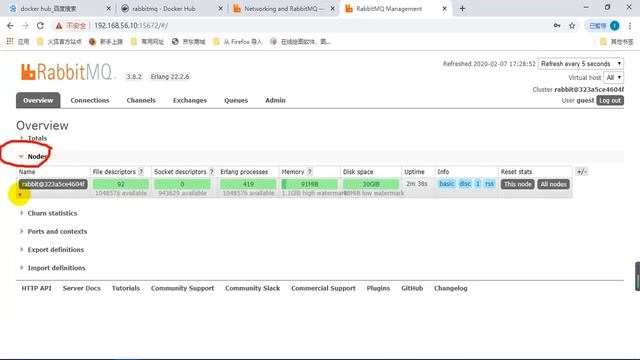The width and height of the screenshot is (640, 360).
Task: Close the Networking and RabbitMQ tab
Action: [x=332, y=8]
